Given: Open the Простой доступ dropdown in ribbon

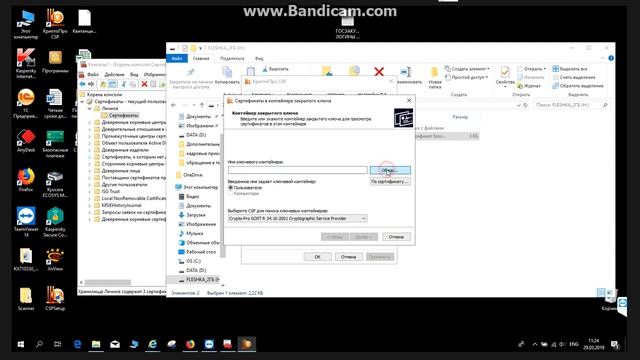Looking at the screenshot, I should (466, 77).
